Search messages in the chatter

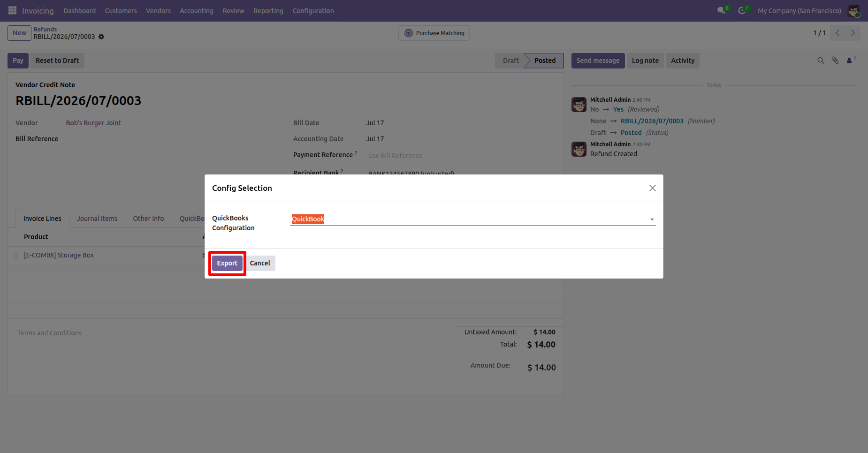[821, 60]
